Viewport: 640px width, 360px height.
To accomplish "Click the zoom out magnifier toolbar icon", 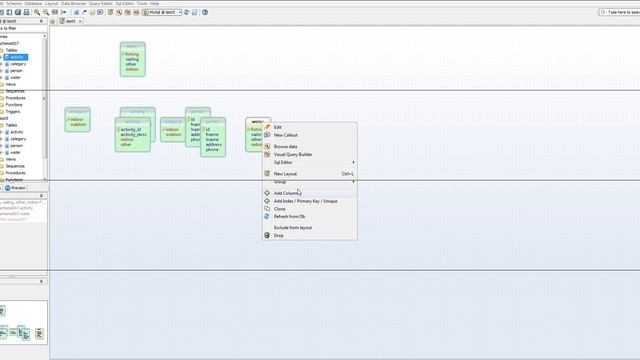I will (46, 12).
